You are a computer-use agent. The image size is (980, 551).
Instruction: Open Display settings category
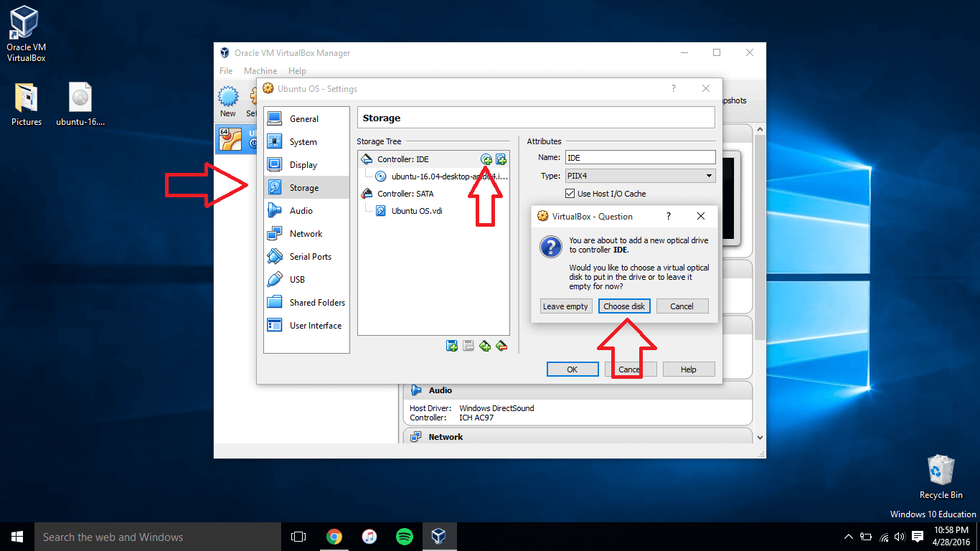coord(306,165)
